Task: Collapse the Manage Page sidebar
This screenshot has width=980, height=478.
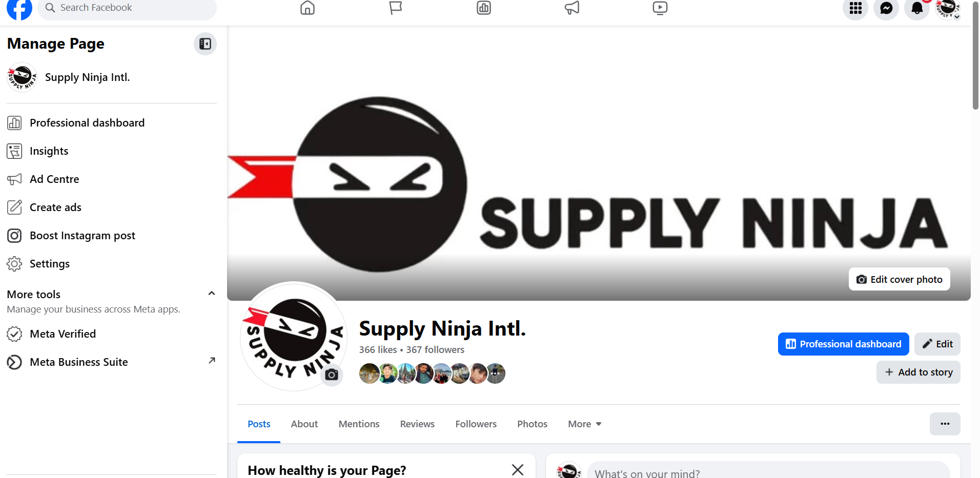Action: pos(205,44)
